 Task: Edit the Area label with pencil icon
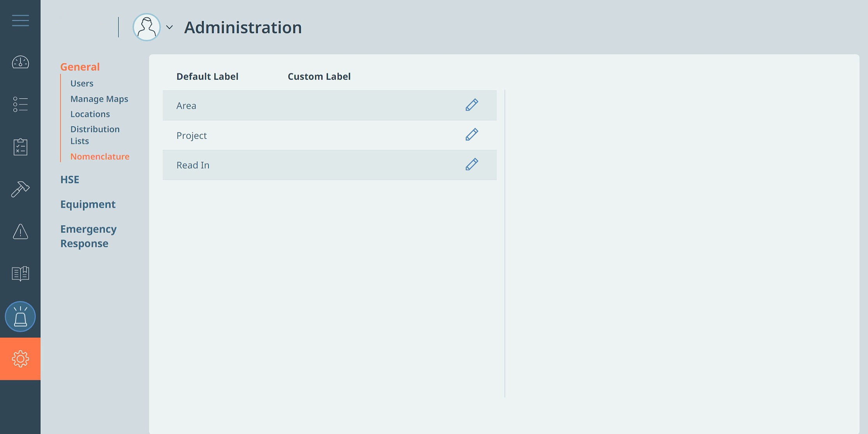(x=472, y=105)
